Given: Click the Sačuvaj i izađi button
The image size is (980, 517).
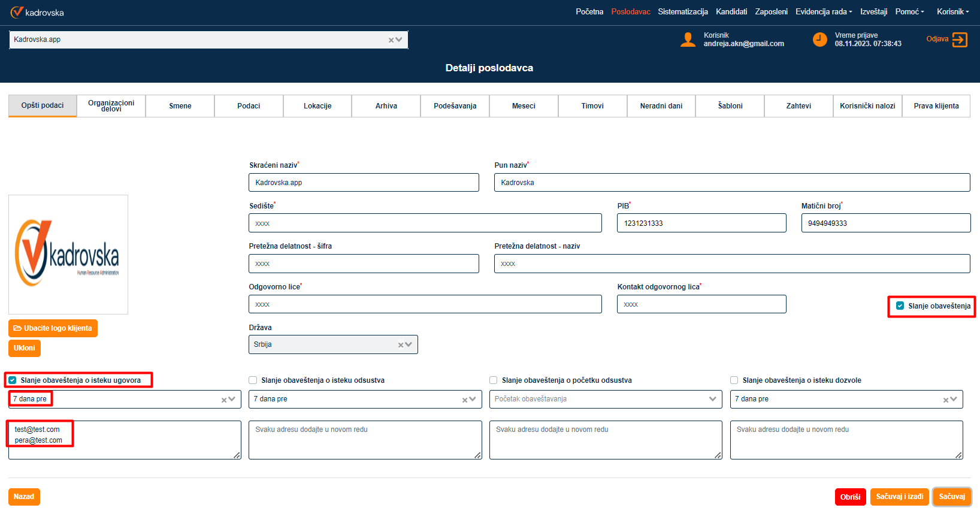Looking at the screenshot, I should point(899,497).
